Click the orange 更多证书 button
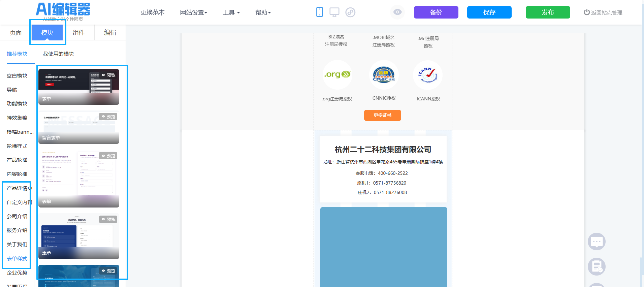 click(x=383, y=115)
